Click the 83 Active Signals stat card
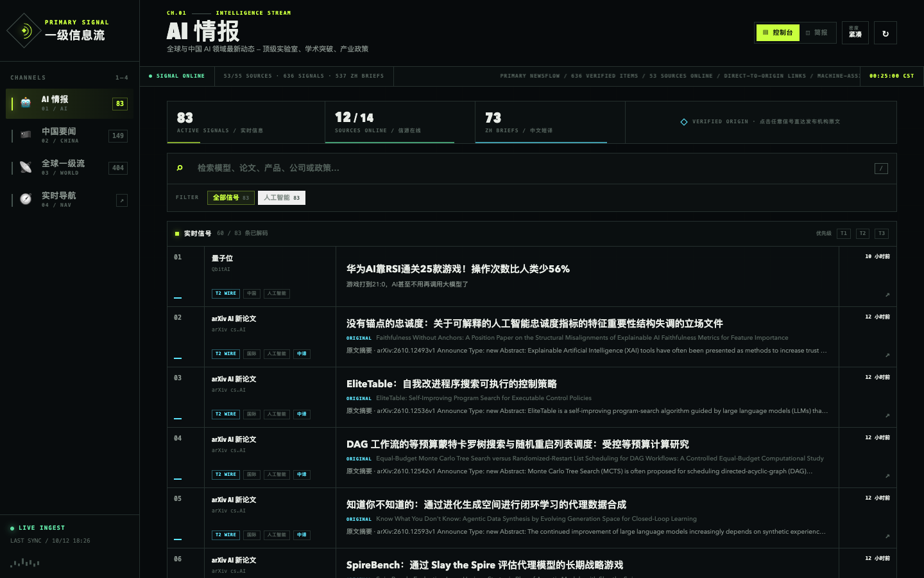Image resolution: width=924 pixels, height=578 pixels. coord(246,122)
